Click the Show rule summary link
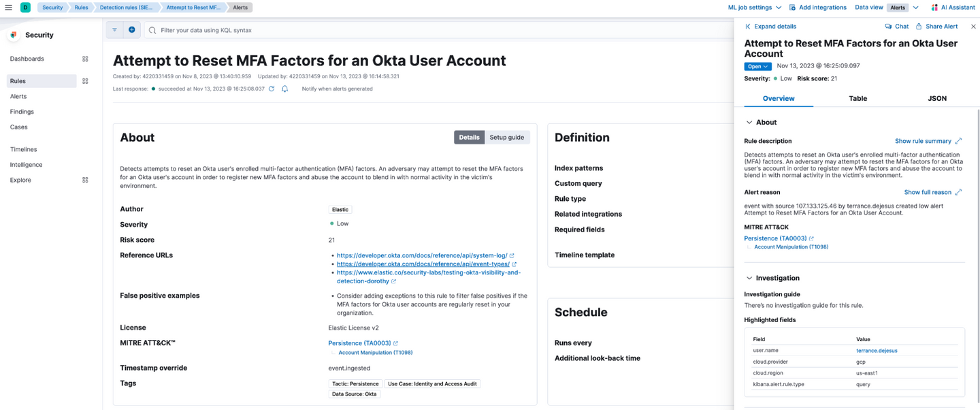This screenshot has width=980, height=410. pos(923,141)
